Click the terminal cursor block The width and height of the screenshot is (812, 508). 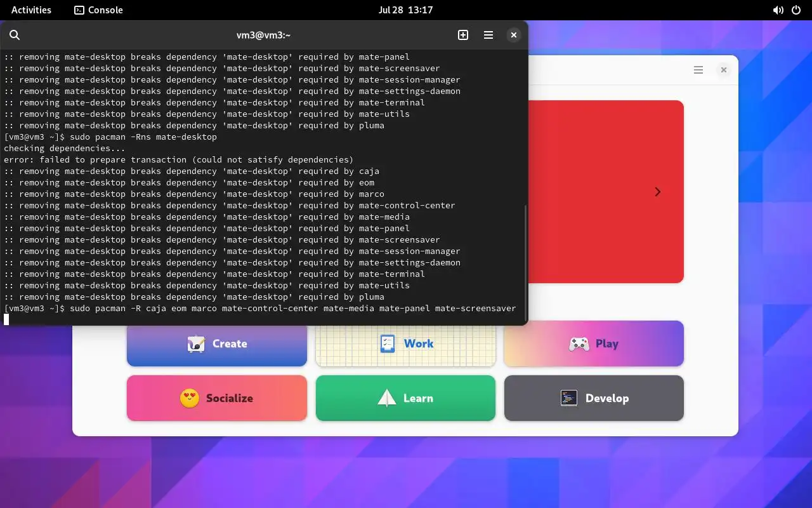(6, 319)
